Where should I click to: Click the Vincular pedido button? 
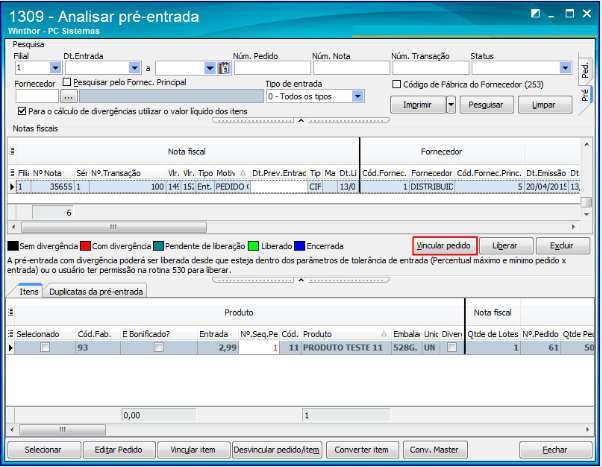click(444, 246)
